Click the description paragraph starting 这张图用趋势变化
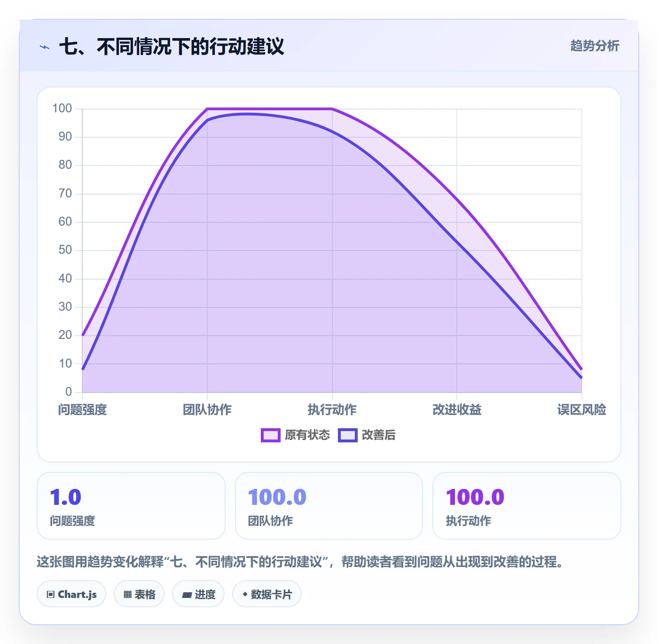The image size is (658, 644). coord(300,562)
